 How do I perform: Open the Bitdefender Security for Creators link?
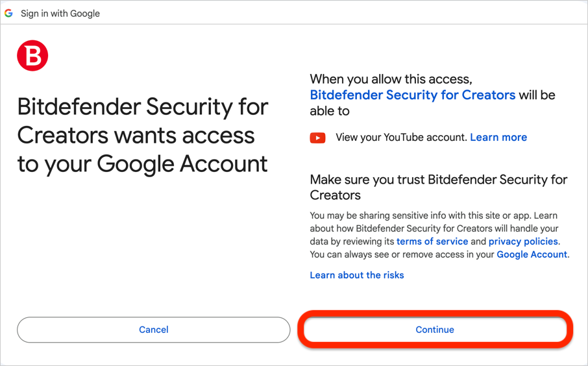[413, 95]
